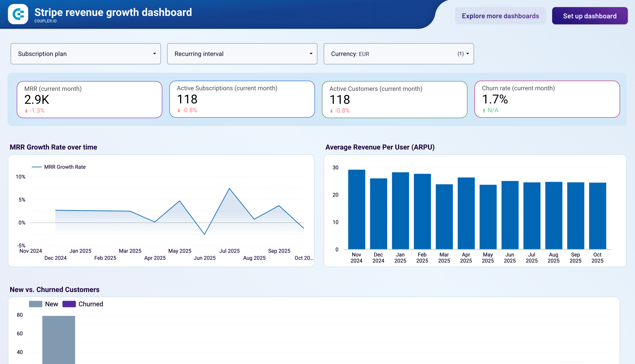Click Explore more dashboards button
This screenshot has height=364, width=635.
(x=500, y=16)
